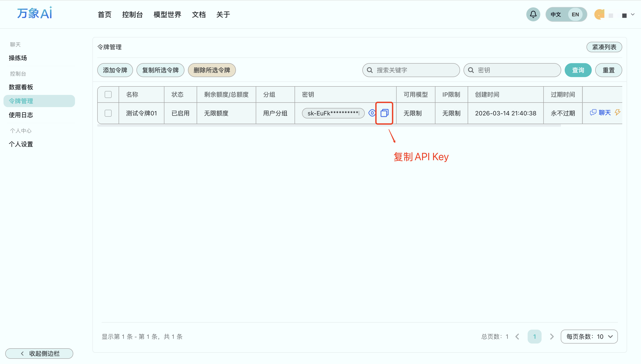Go to previous page arrow
Image resolution: width=641 pixels, height=364 pixels.
517,337
